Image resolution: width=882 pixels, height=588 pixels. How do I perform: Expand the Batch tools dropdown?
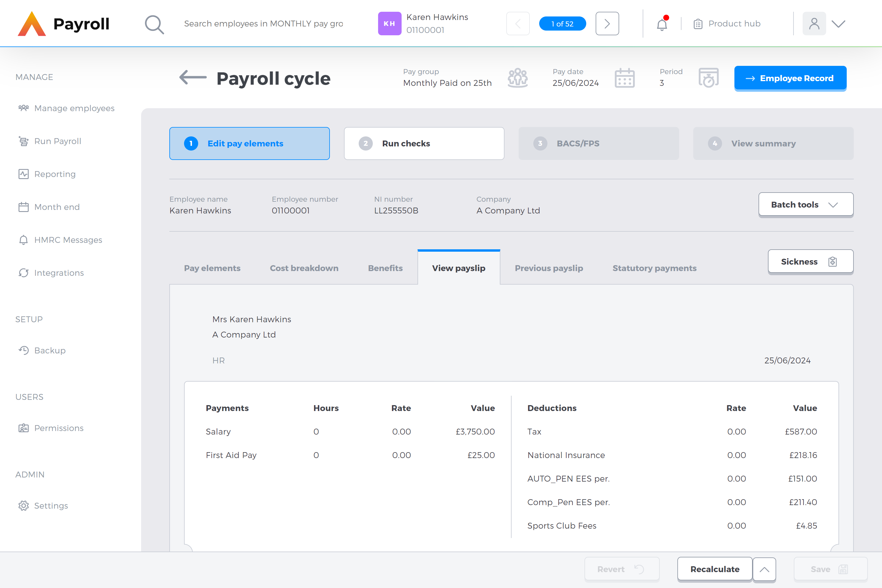point(806,204)
